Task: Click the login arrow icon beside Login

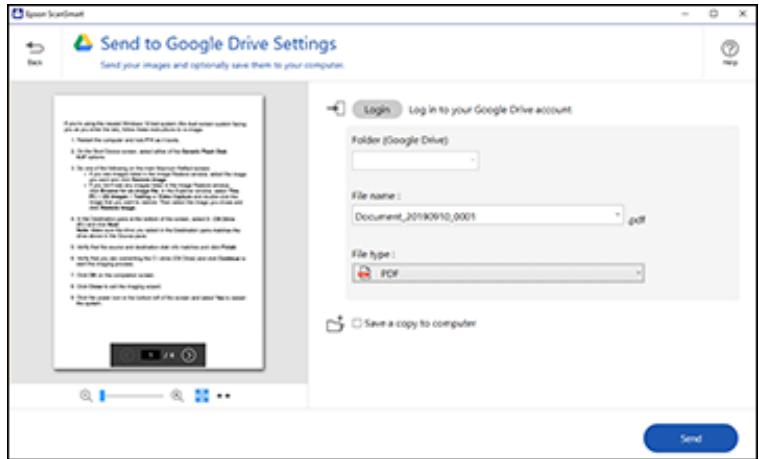Action: pyautogui.click(x=336, y=109)
